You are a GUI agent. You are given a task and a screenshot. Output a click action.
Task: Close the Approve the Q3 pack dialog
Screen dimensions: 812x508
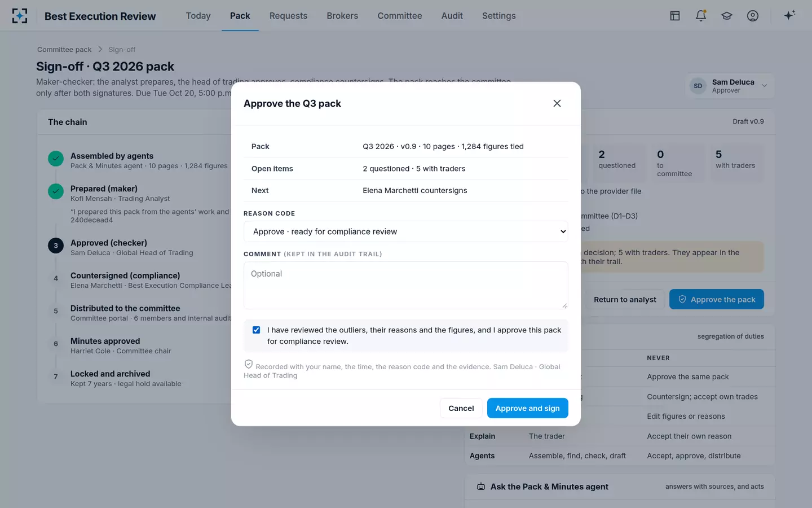[x=557, y=103]
